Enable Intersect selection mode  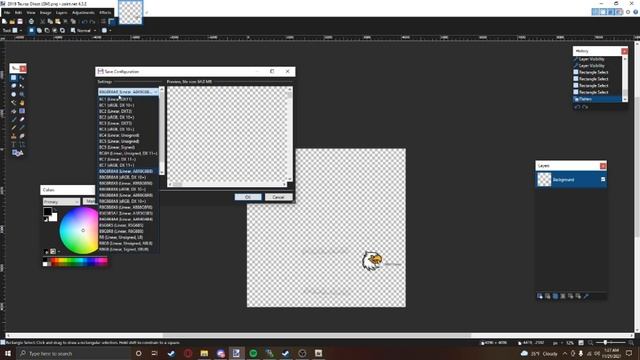pyautogui.click(x=55, y=30)
